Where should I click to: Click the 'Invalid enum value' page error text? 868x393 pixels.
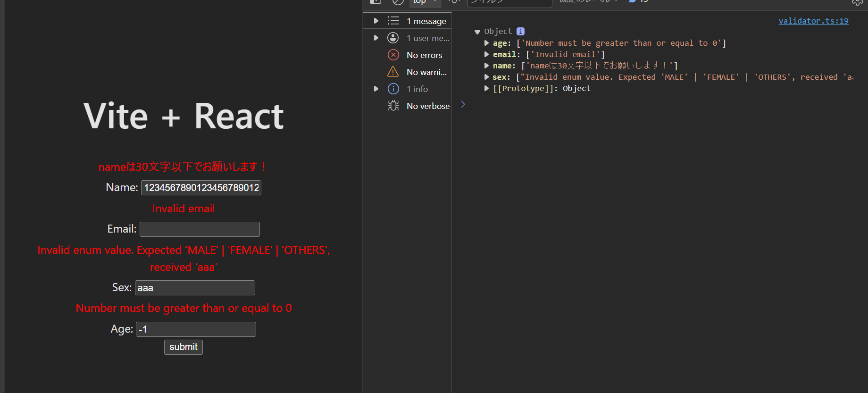[x=184, y=259]
